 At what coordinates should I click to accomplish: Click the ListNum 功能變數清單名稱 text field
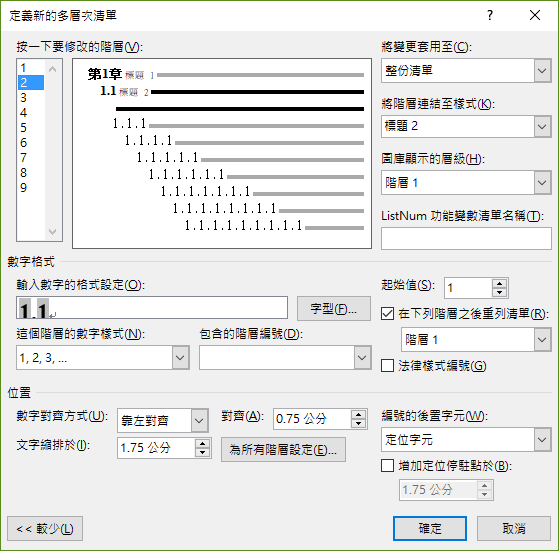click(466, 238)
